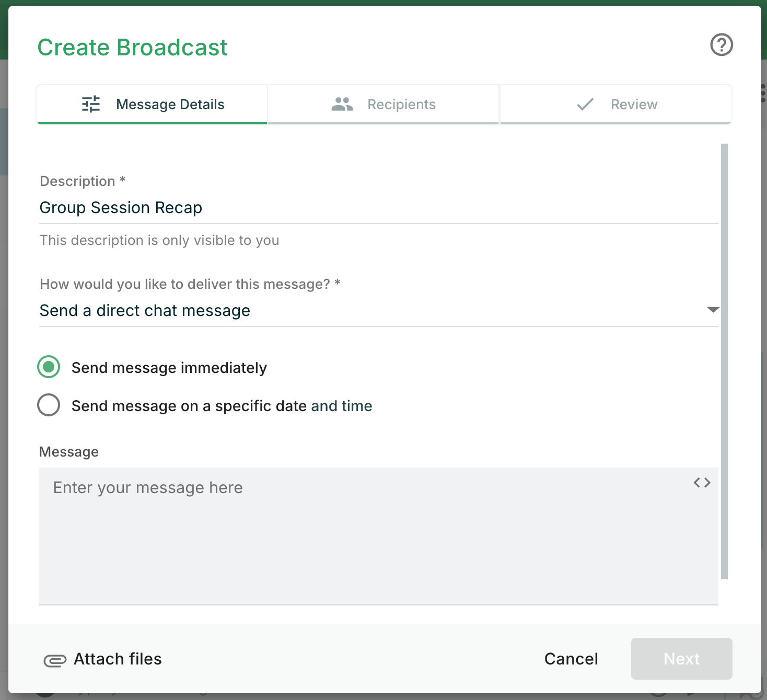Image resolution: width=767 pixels, height=700 pixels.
Task: Click the Next button
Action: (681, 659)
